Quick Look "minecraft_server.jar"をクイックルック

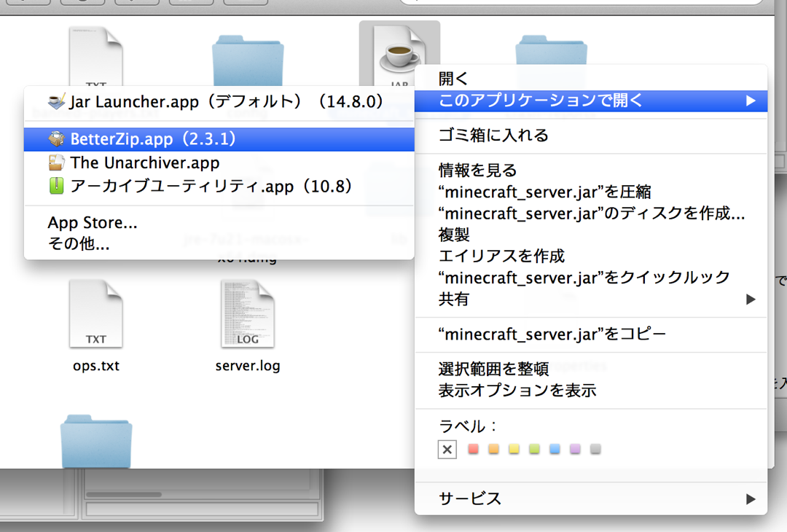pos(591,278)
